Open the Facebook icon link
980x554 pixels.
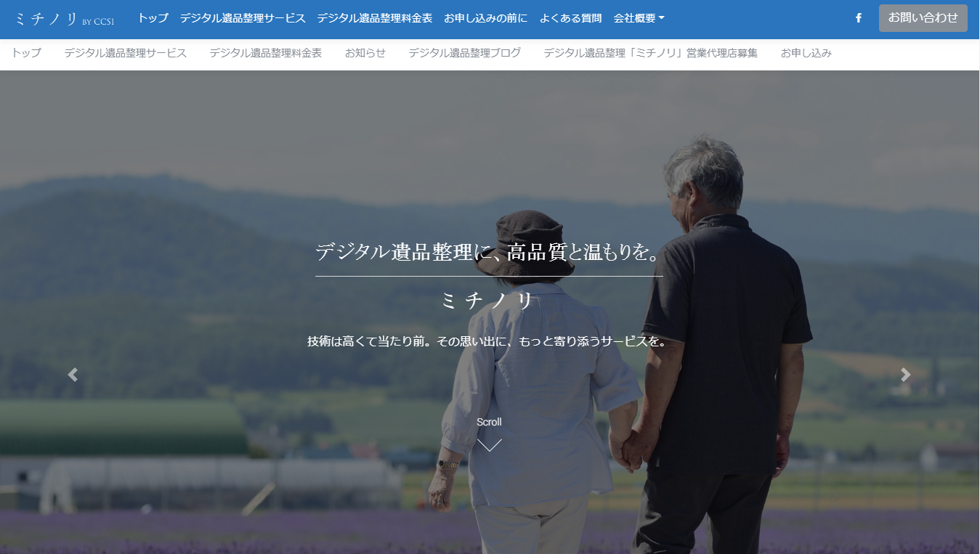(858, 18)
